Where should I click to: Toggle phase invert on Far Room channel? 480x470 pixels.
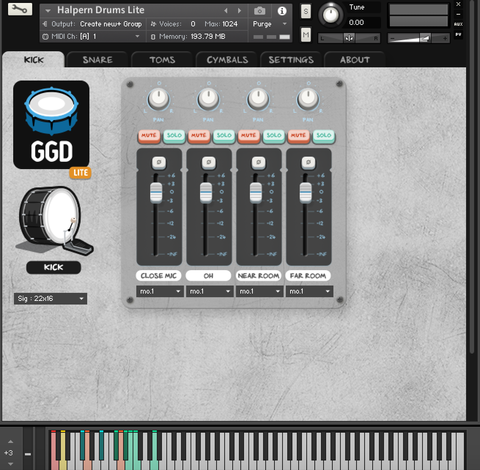coord(308,162)
